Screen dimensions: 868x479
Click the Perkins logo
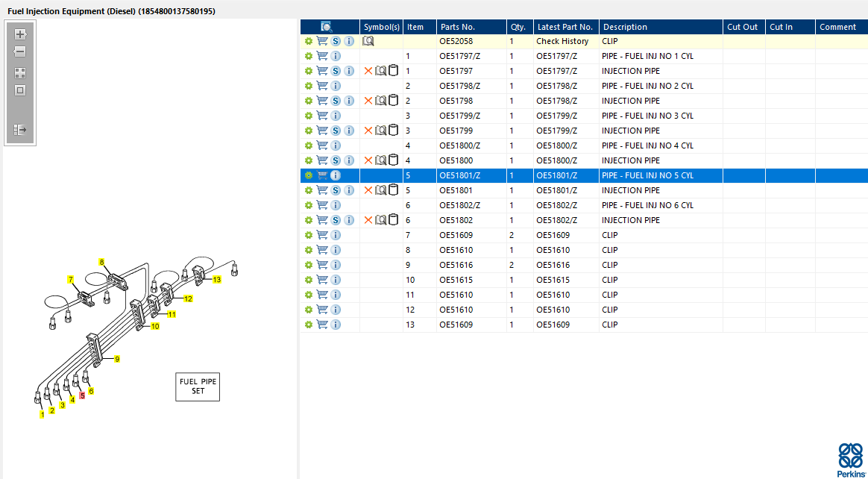(x=851, y=459)
